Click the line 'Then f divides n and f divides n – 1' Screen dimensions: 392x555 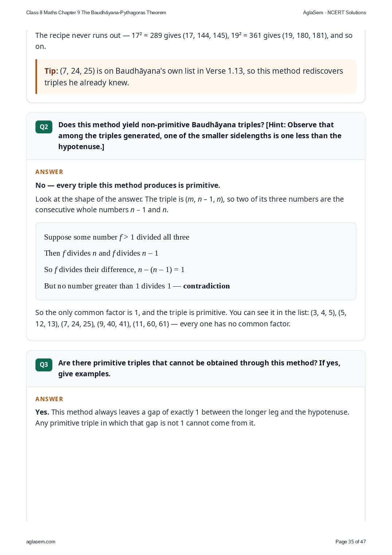(x=101, y=253)
